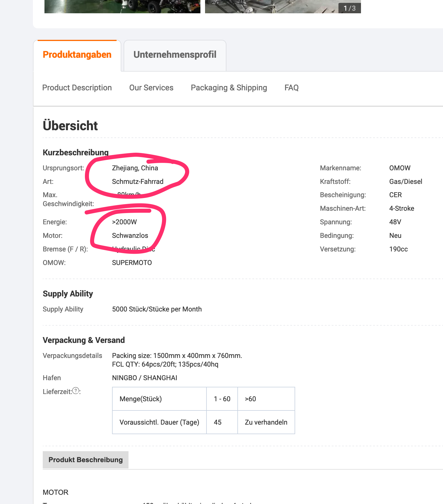Click the Gas/Diesel fuel value
Screen dimensions: 443x504
[x=405, y=182]
